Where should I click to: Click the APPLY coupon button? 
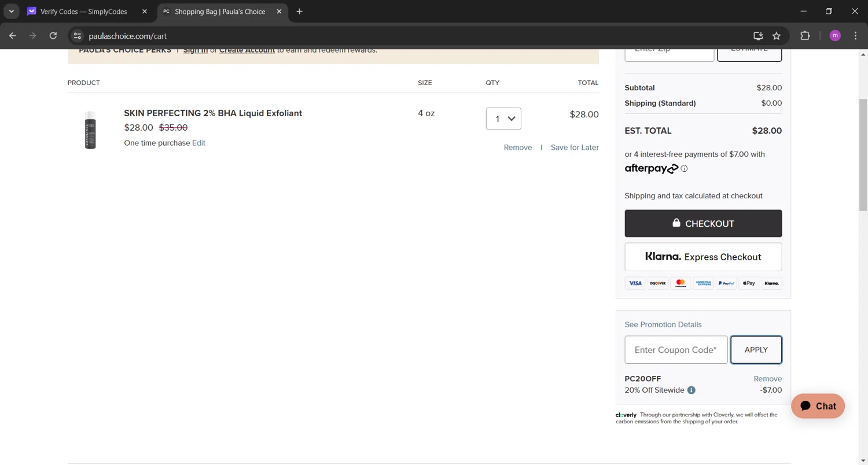(x=756, y=350)
